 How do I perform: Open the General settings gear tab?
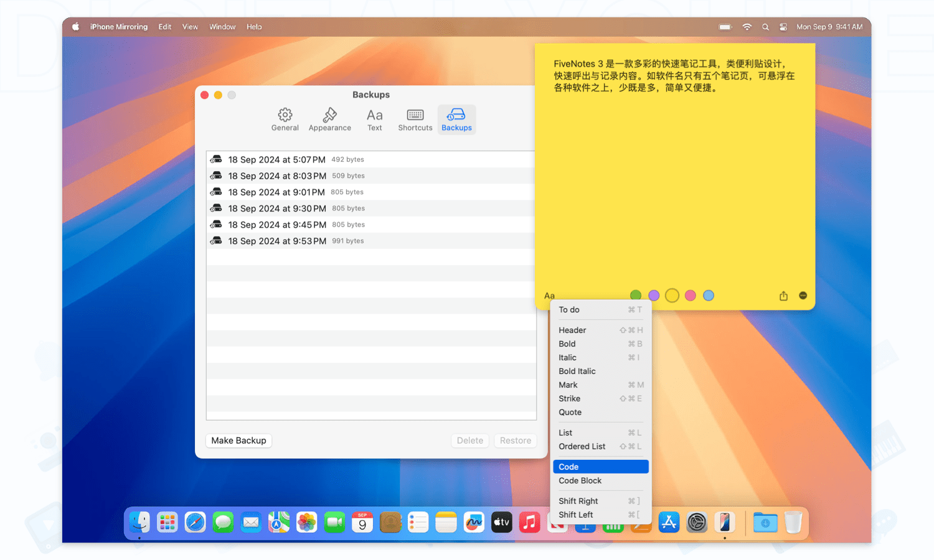point(285,119)
